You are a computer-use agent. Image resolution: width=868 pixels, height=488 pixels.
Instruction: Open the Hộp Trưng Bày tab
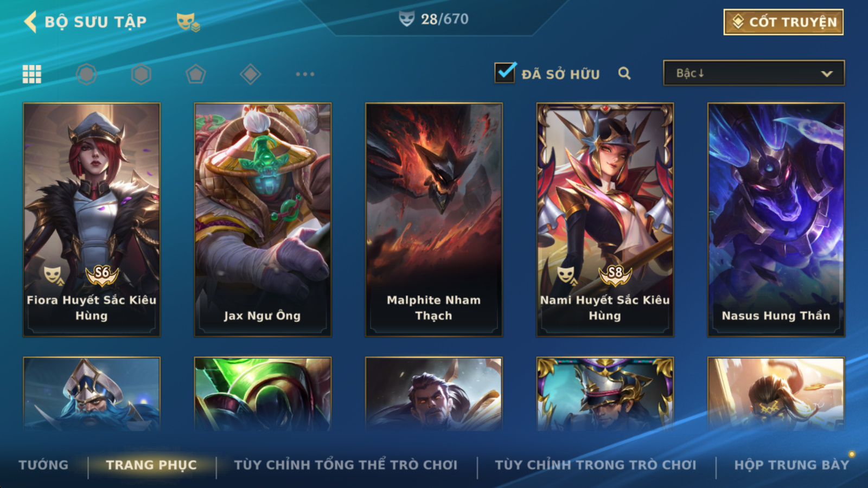792,465
